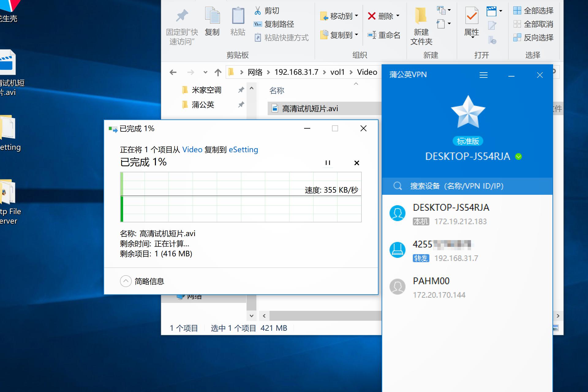Click Video in address breadcrumb
Image resolution: width=588 pixels, height=392 pixels.
(x=367, y=72)
